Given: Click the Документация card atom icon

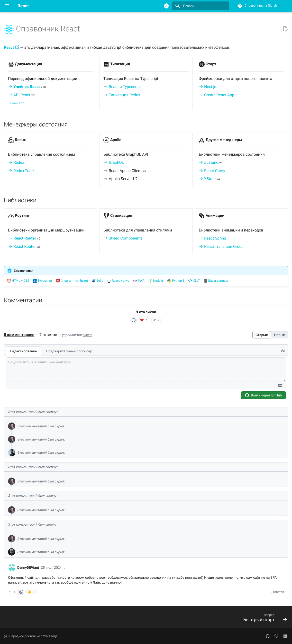Looking at the screenshot, I should click(11, 64).
